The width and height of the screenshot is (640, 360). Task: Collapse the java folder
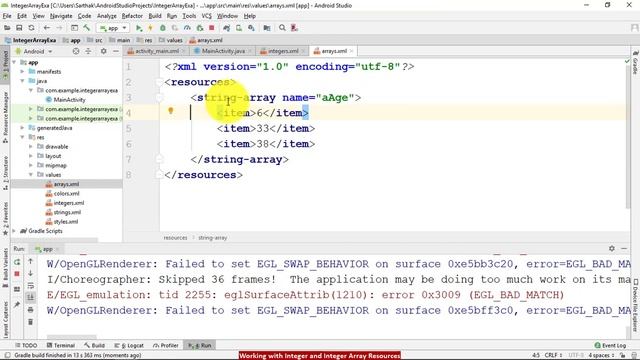pos(22,81)
